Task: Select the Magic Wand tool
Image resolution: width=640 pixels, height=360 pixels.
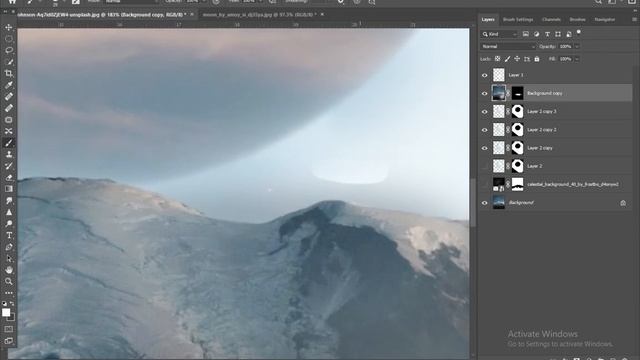Action: 9,62
